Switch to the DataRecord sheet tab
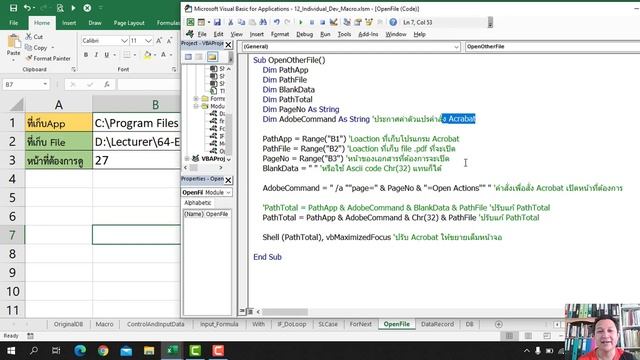The image size is (640, 360). coord(437,324)
